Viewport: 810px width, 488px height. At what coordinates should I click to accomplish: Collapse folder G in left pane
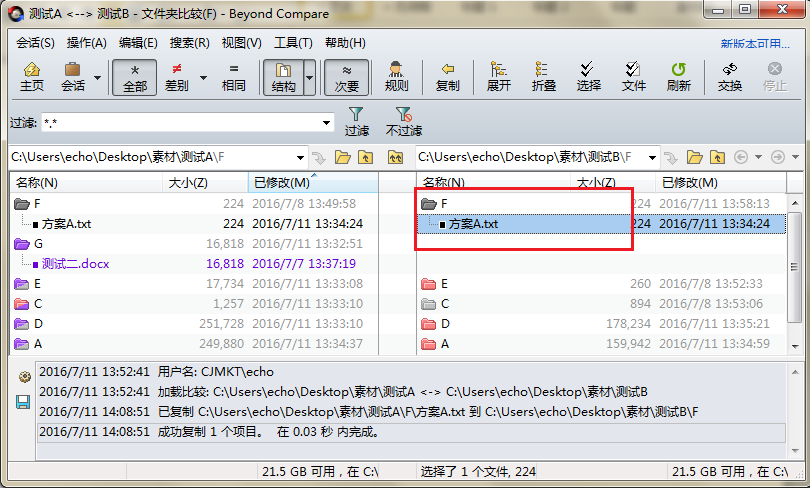click(x=22, y=244)
